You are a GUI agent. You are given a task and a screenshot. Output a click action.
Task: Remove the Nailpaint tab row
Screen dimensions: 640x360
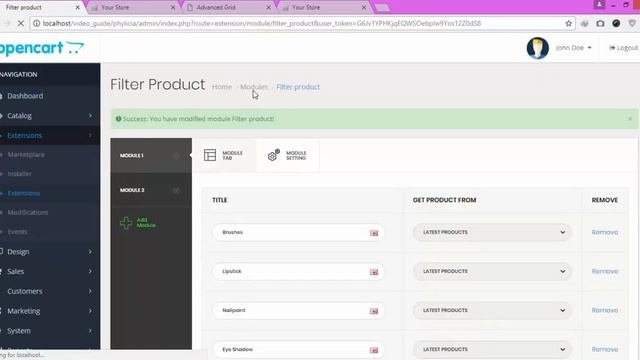pos(605,311)
